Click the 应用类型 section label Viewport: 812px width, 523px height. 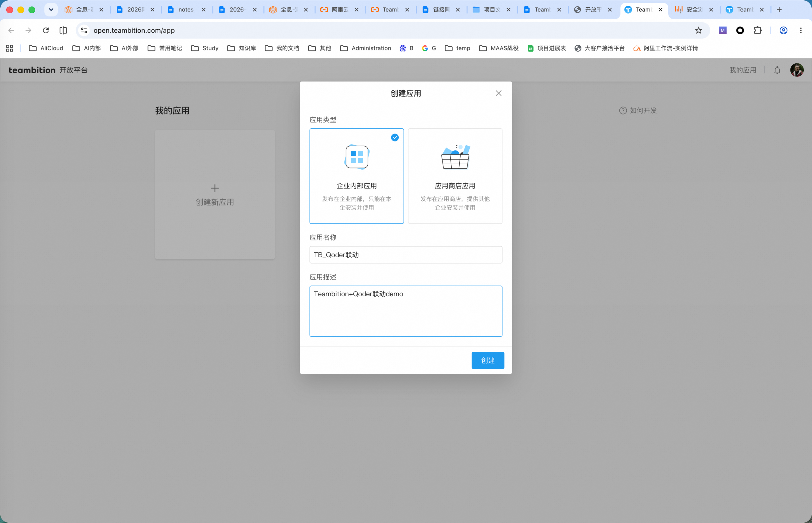click(x=323, y=120)
